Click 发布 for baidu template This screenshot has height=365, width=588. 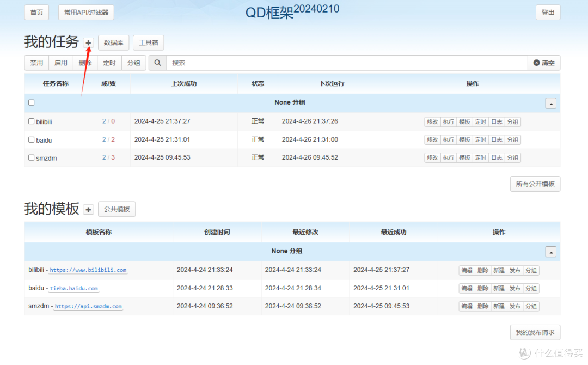pos(515,289)
